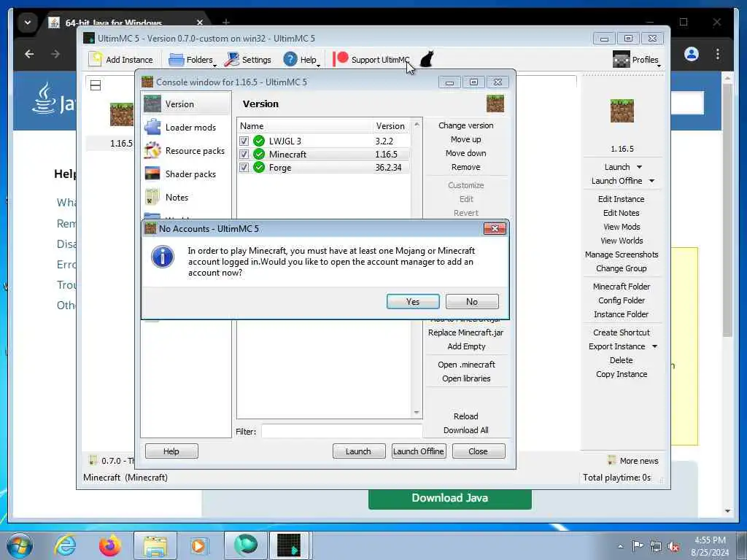Uncheck the Minecraft component checkbox
This screenshot has height=560, width=747.
[244, 155]
